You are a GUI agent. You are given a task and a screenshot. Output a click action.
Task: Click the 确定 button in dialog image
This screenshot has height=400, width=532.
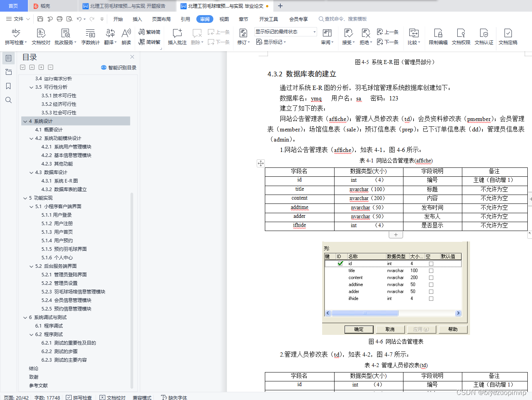click(359, 329)
